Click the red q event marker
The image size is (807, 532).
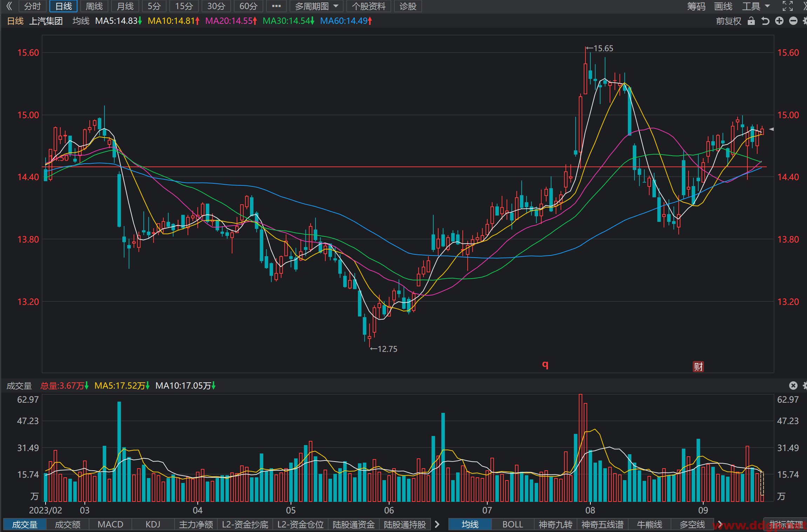545,364
